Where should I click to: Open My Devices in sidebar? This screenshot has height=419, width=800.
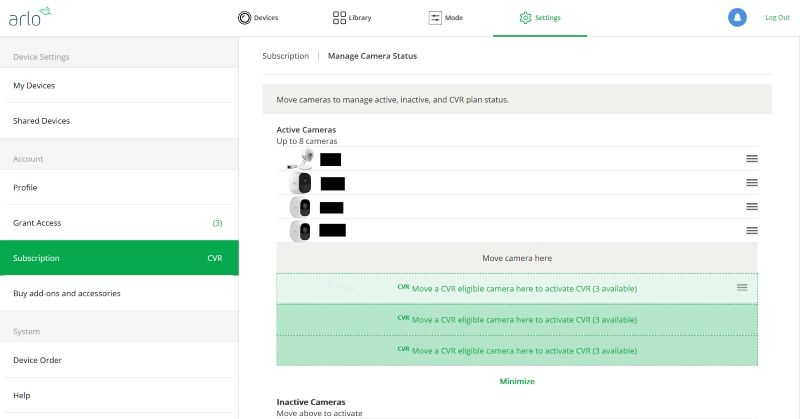[x=119, y=85]
